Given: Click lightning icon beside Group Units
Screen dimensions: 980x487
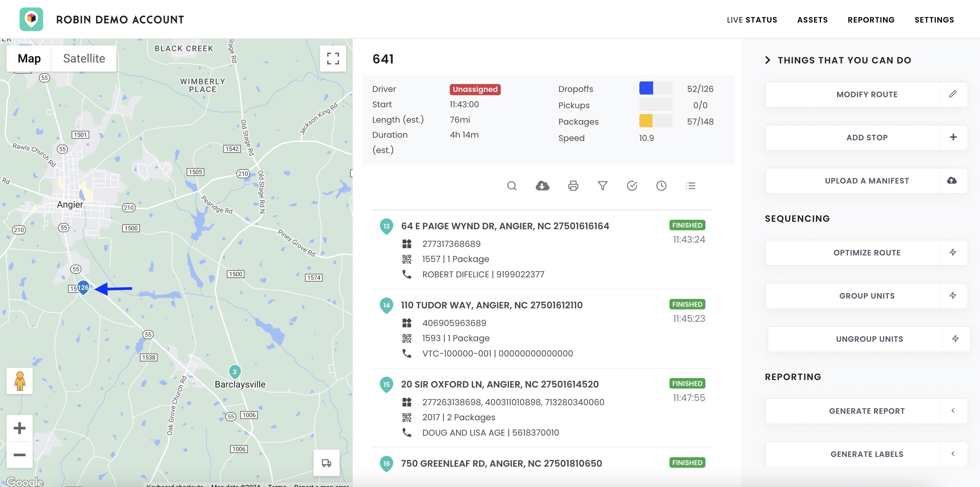Looking at the screenshot, I should pyautogui.click(x=953, y=295).
